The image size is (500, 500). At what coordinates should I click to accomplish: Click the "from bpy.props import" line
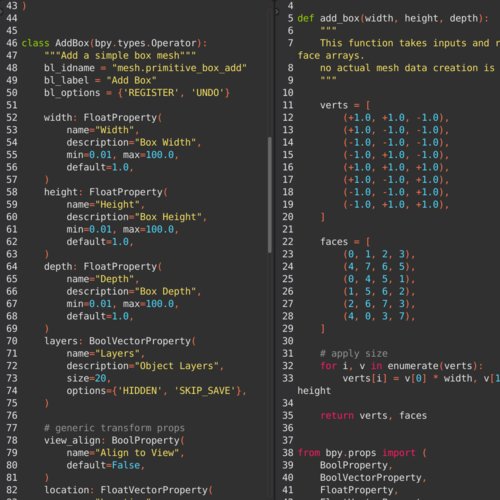362,453
